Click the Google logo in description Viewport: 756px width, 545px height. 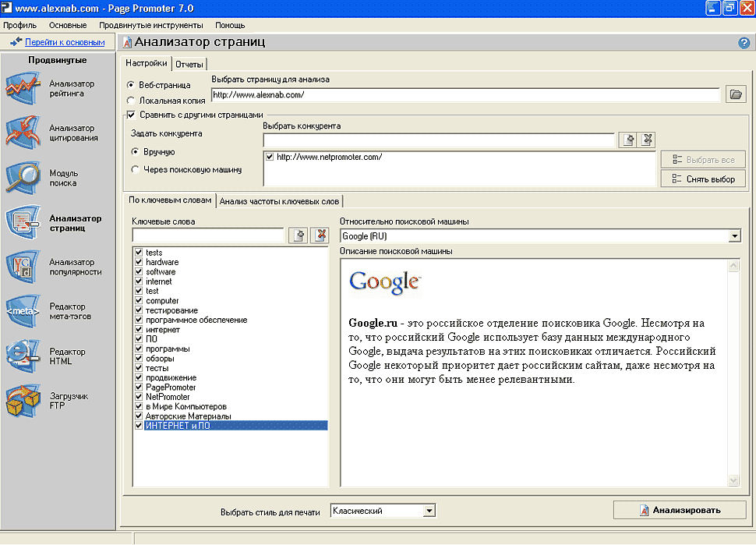(385, 281)
